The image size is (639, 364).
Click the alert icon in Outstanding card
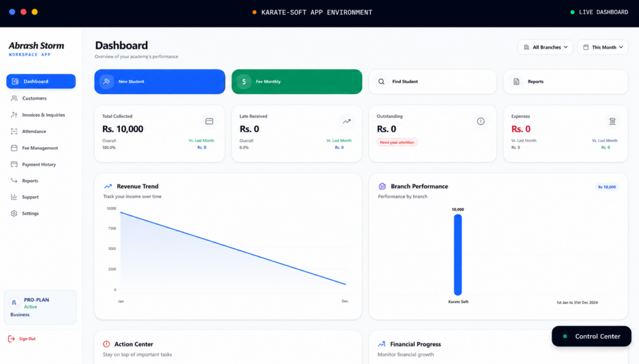click(x=481, y=122)
